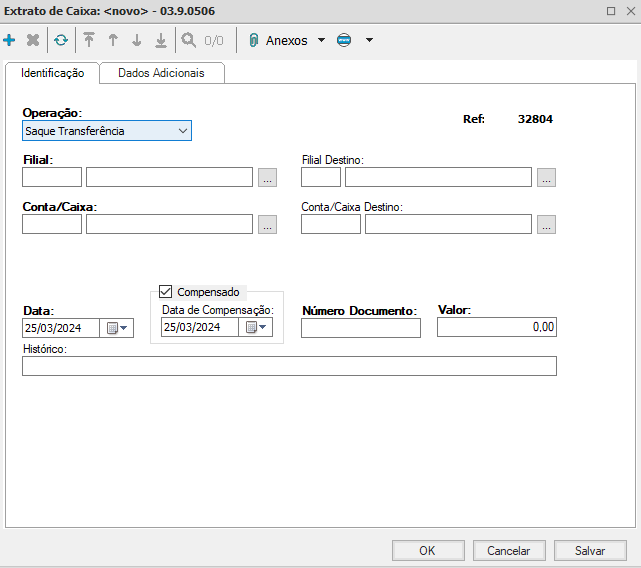This screenshot has width=641, height=568.
Task: Switch to the Dados Adicionais tab
Action: pyautogui.click(x=161, y=74)
